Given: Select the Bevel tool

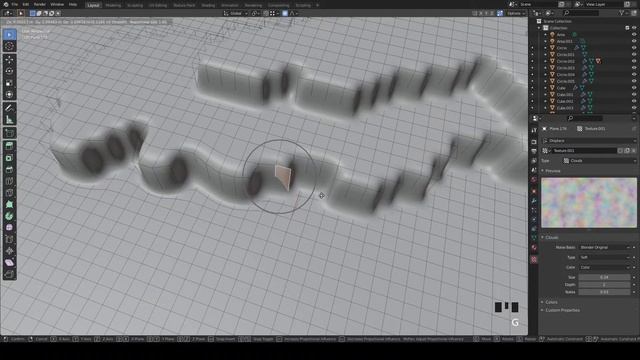Looking at the screenshot, I should tap(9, 169).
